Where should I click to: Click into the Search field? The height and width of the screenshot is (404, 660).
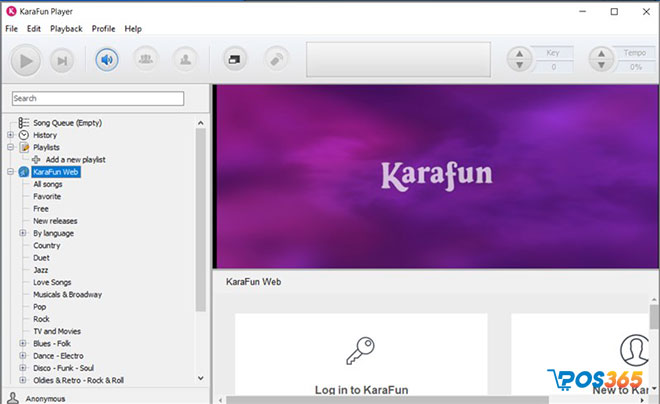tap(98, 98)
